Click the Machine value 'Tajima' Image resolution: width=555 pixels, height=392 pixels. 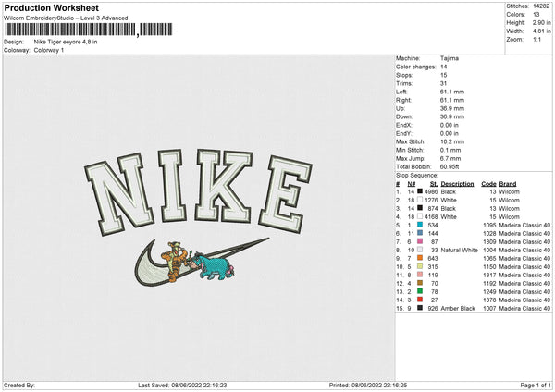click(x=450, y=58)
